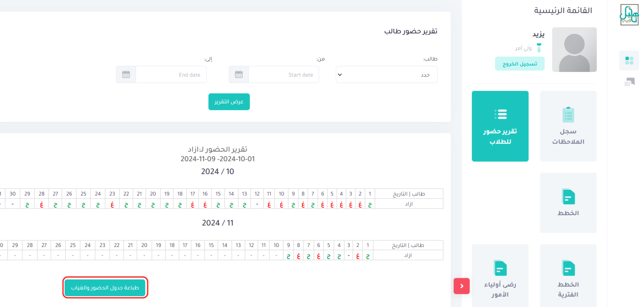
Task: Click the document icon on the رضى أولياء الأمور card
Action: (x=500, y=268)
